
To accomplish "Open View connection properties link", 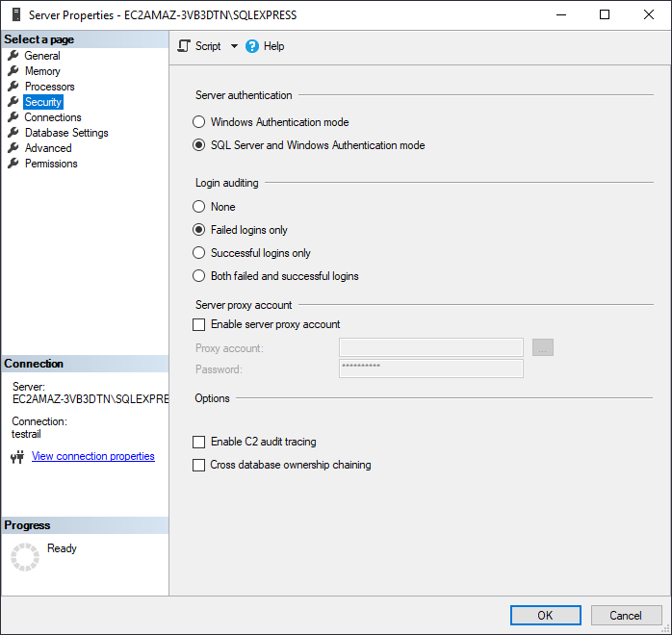I will tap(92, 456).
